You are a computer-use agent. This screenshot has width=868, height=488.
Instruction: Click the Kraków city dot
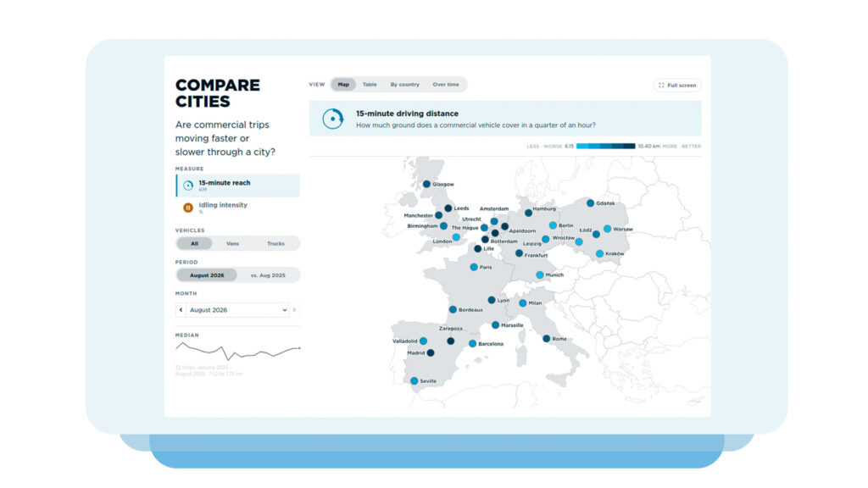click(x=599, y=253)
